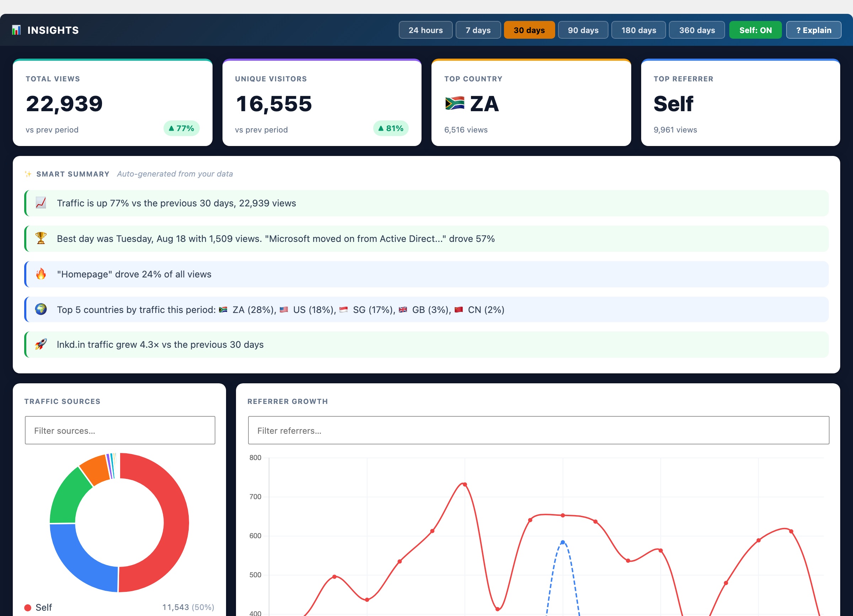853x616 pixels.
Task: Click the Unique Visitors 16,555 value
Action: (x=274, y=104)
